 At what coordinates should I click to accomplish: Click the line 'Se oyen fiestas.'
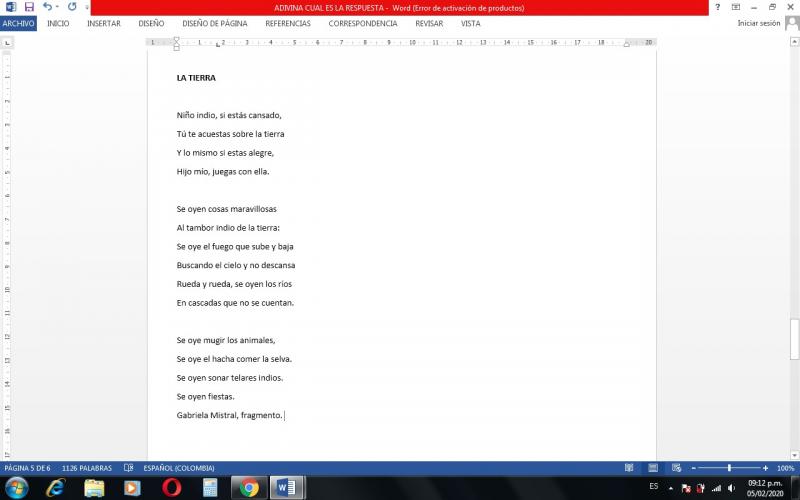[206, 396]
